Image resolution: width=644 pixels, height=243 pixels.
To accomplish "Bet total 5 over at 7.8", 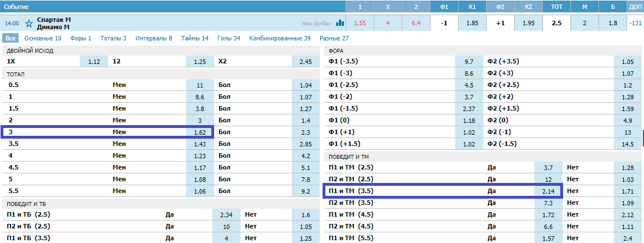I will (306, 179).
